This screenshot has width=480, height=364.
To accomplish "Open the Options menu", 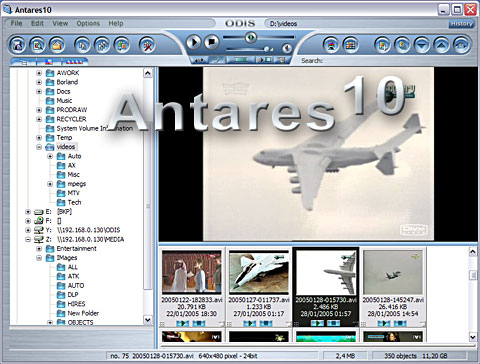I will click(x=88, y=23).
